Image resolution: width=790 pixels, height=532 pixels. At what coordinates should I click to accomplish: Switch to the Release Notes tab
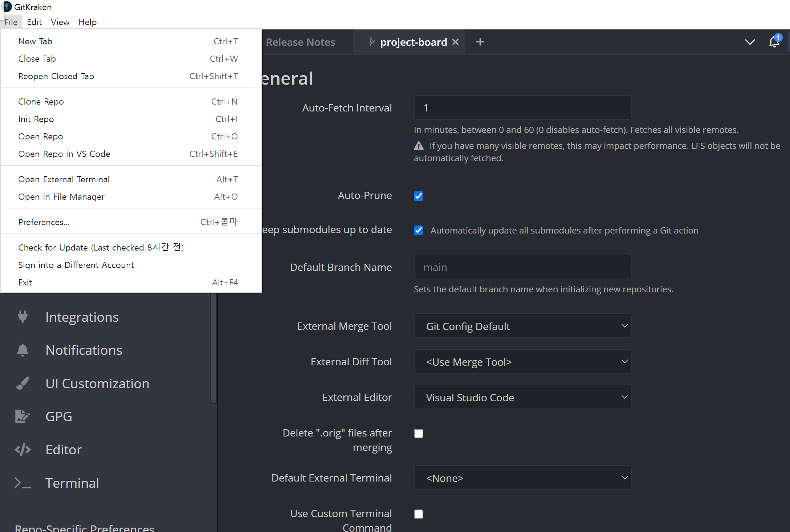[300, 42]
